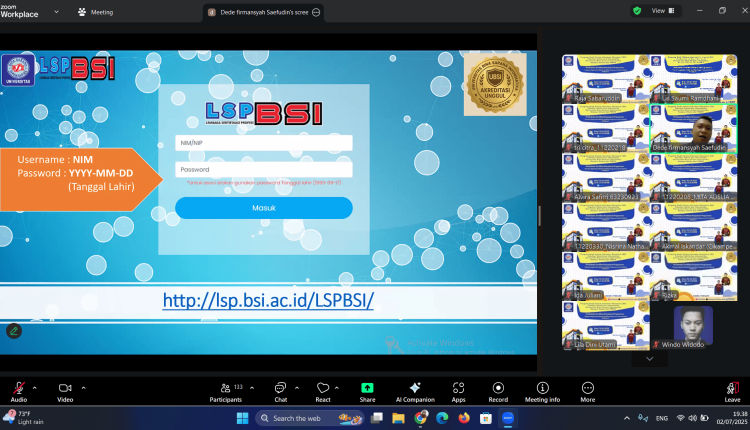This screenshot has width=750, height=430.
Task: Open Microsoft Store from the taskbar
Action: (x=486, y=419)
